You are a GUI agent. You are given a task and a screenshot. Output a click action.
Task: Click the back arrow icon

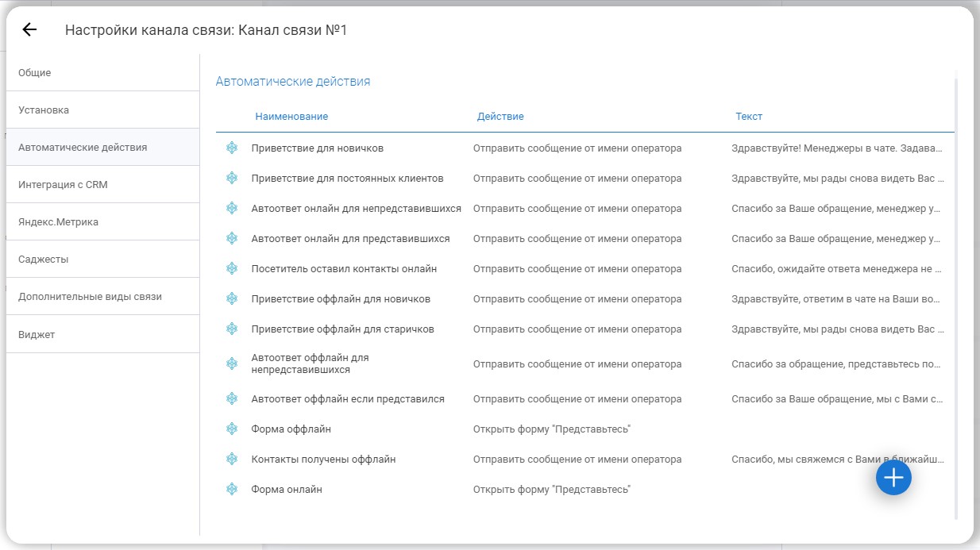[29, 30]
